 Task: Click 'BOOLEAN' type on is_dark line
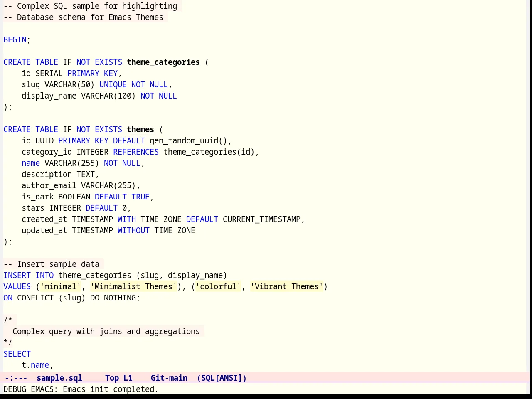(x=74, y=197)
